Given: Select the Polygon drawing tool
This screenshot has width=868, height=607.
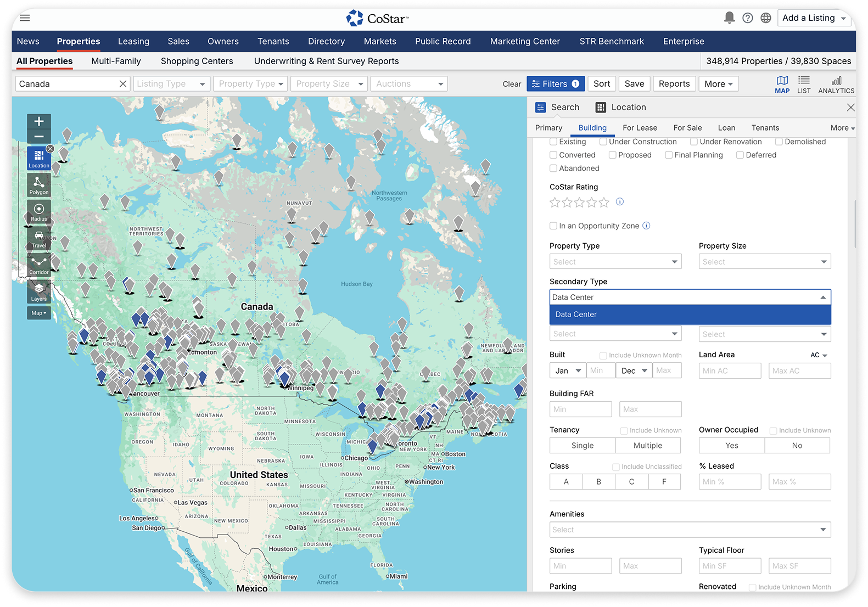Looking at the screenshot, I should (39, 185).
